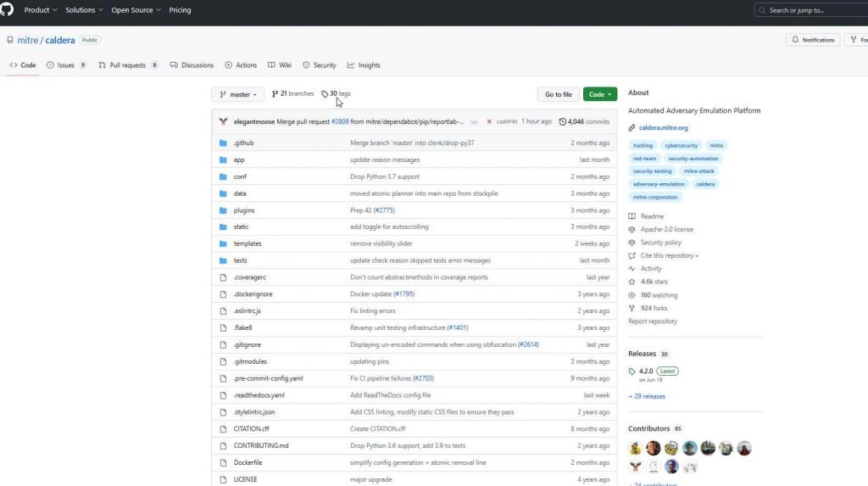This screenshot has height=486, width=868.
Task: Click the search magnifier icon in header
Action: 762,10
